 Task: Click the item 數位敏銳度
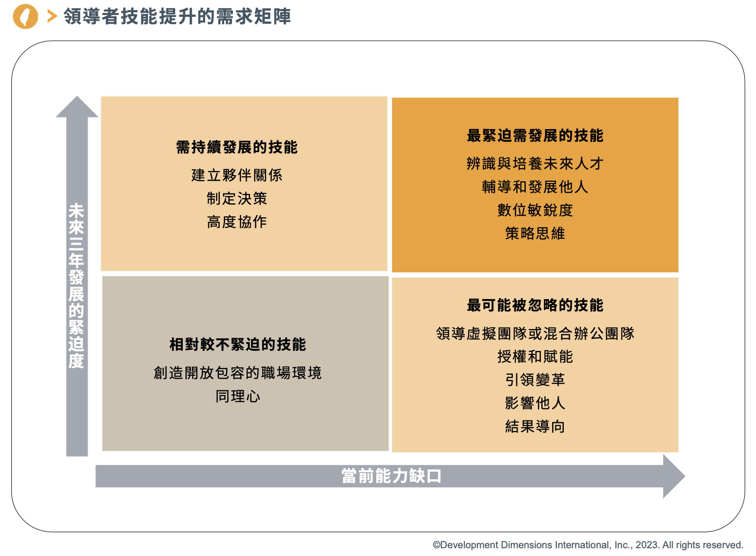pyautogui.click(x=535, y=210)
